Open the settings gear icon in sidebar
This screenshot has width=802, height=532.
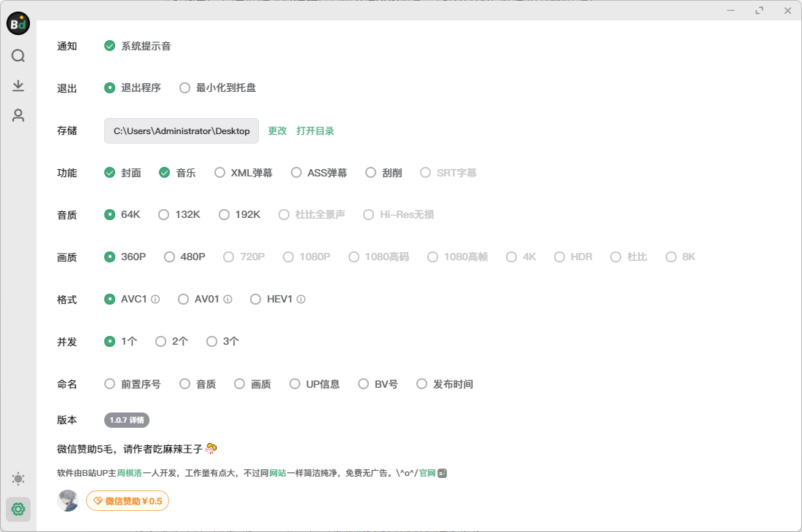(x=18, y=509)
